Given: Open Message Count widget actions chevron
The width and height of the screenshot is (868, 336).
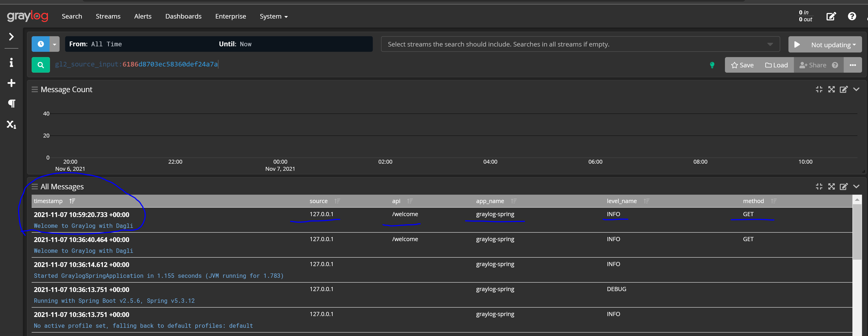Looking at the screenshot, I should point(856,89).
